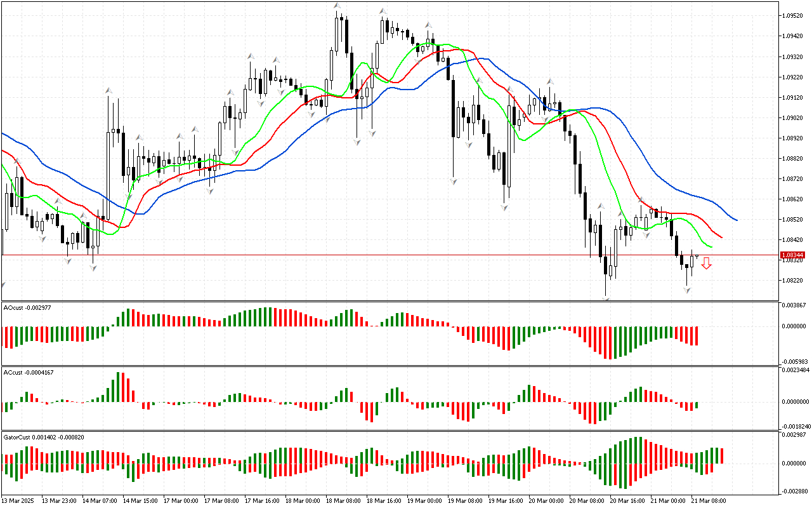This screenshot has width=812, height=508.
Task: Click the 0.0000000 ACcust zero level value
Action: (796, 401)
